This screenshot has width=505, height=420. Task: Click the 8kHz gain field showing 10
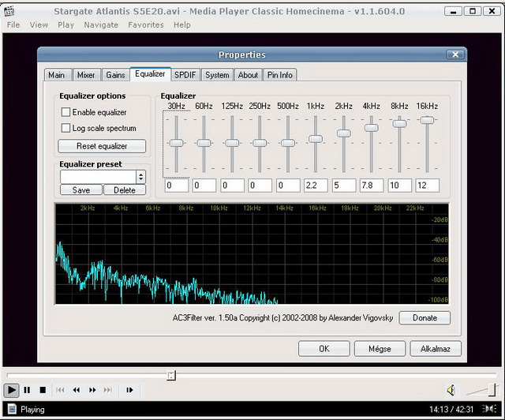(399, 186)
